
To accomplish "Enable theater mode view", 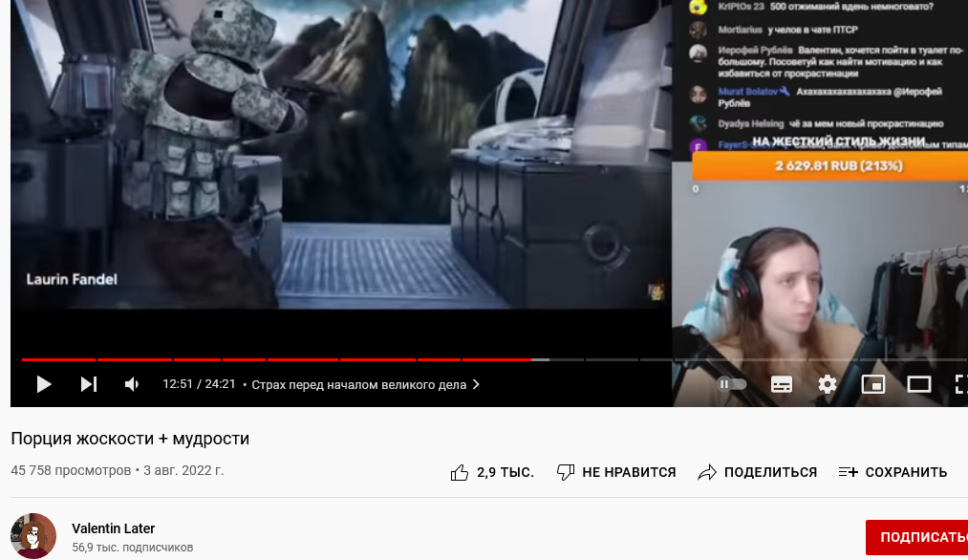I will pyautogui.click(x=918, y=385).
